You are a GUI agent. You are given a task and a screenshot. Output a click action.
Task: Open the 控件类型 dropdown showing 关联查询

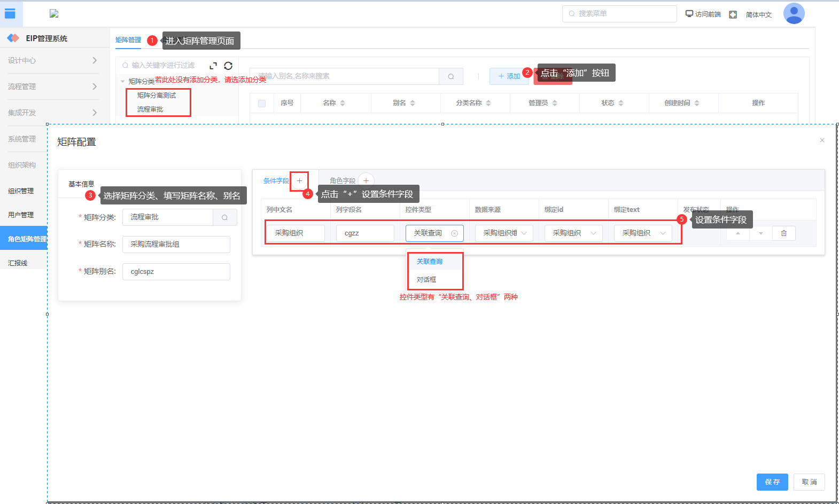pyautogui.click(x=434, y=233)
